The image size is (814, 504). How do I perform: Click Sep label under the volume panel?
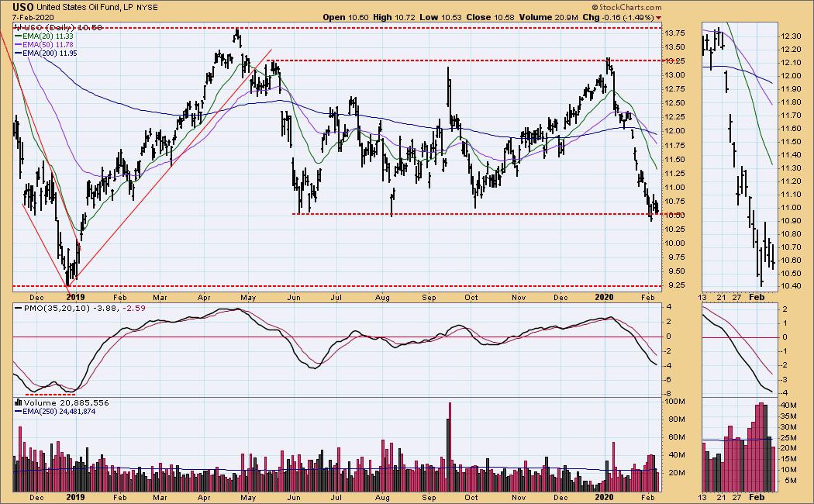pos(429,497)
